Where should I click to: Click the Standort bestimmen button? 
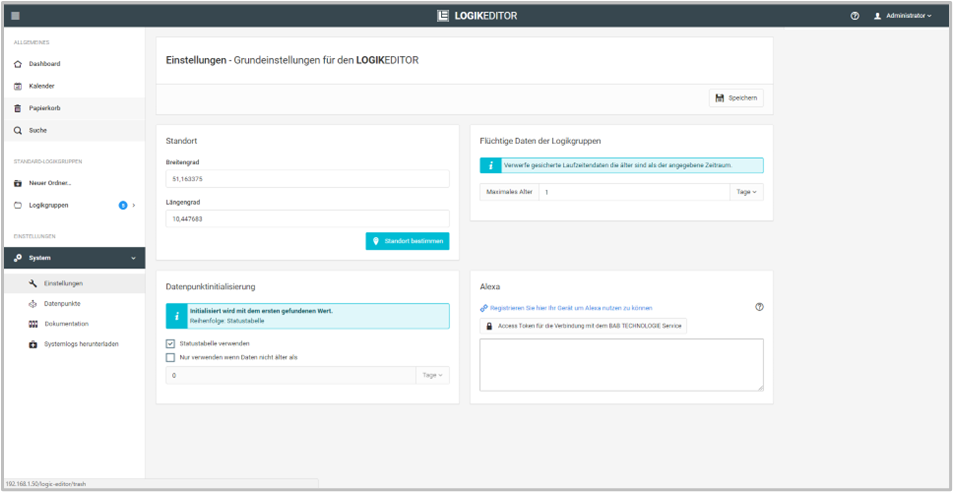coord(407,241)
